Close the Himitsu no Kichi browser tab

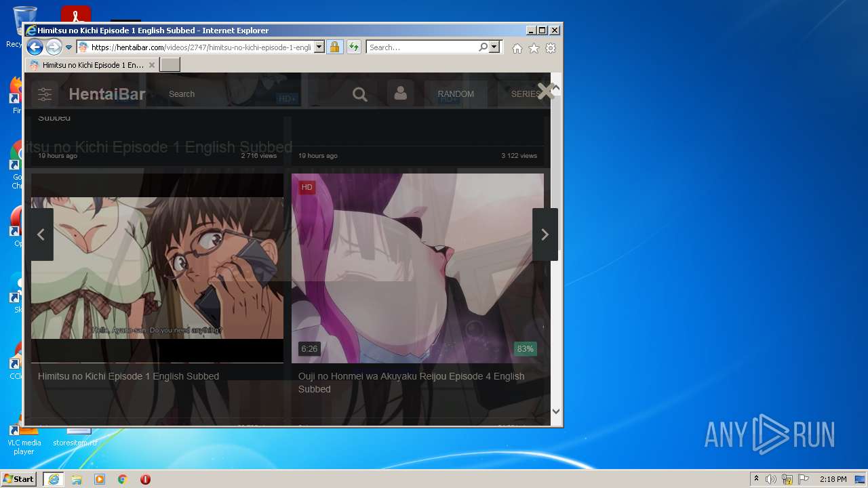click(152, 65)
